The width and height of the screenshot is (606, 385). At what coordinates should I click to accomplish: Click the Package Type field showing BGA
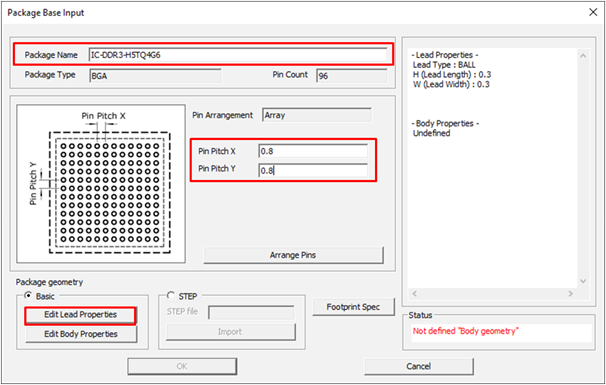155,76
